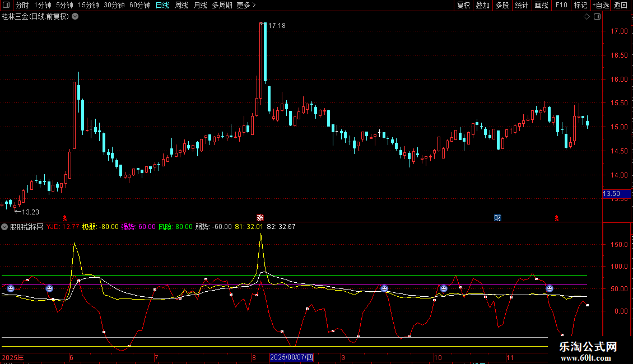Click the sad face icon near October
The height and width of the screenshot is (364, 633).
(444, 288)
